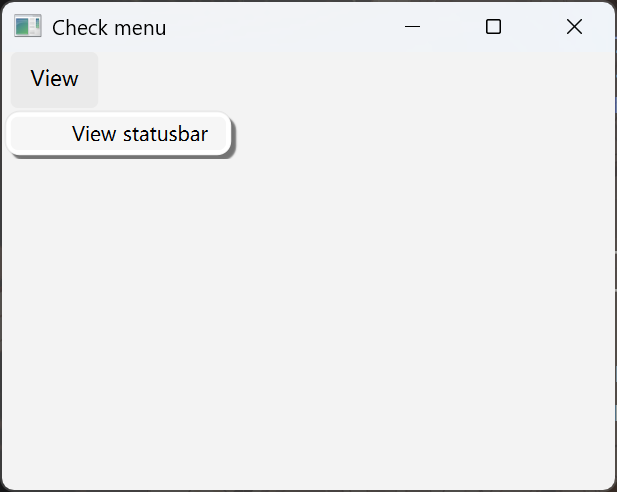The width and height of the screenshot is (617, 492).
Task: Collapse the open View dropdown menu
Action: pos(54,79)
